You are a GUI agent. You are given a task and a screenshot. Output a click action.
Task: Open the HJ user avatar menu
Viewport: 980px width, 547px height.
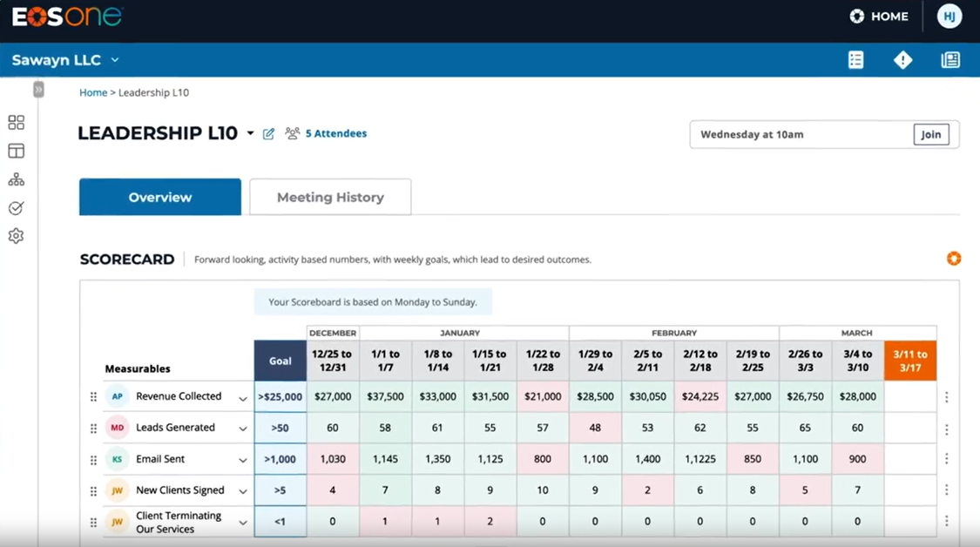(949, 17)
